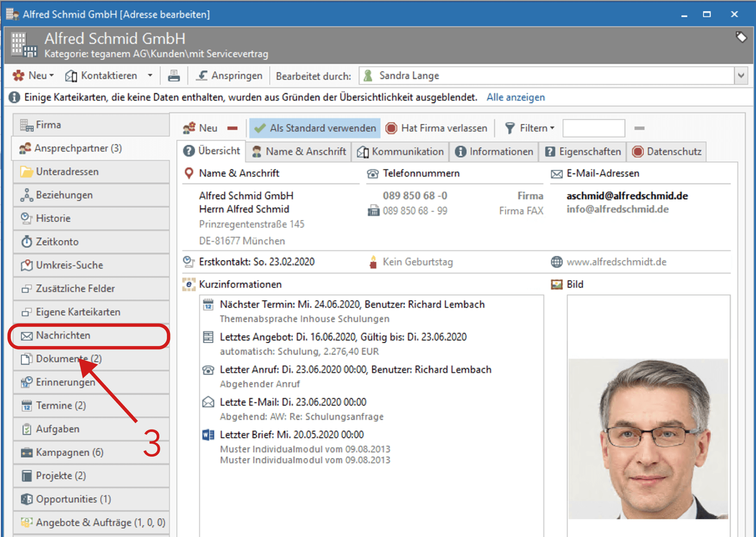Click the Anspringen toolbar button
Screen dimensions: 756x537
pyautogui.click(x=230, y=76)
